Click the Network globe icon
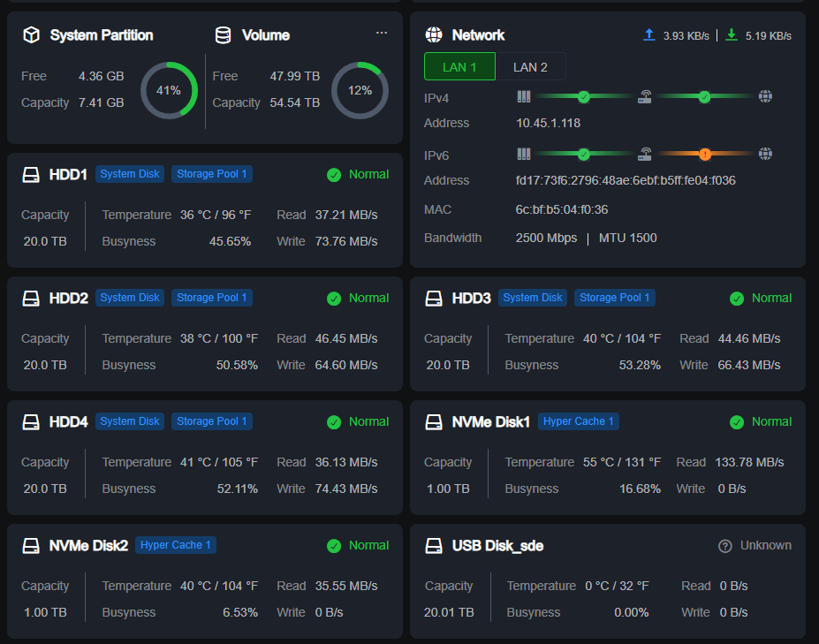 tap(434, 35)
